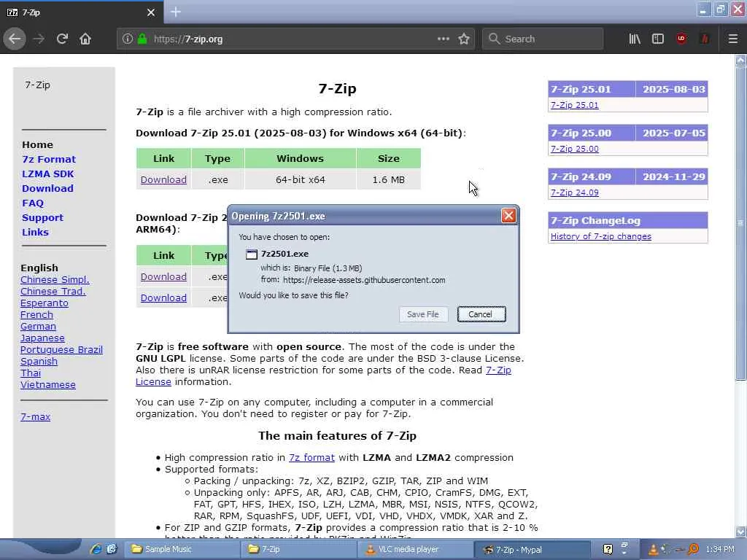Toggle the sidebar view icon
Viewport: 747px width, 560px height.
658,39
